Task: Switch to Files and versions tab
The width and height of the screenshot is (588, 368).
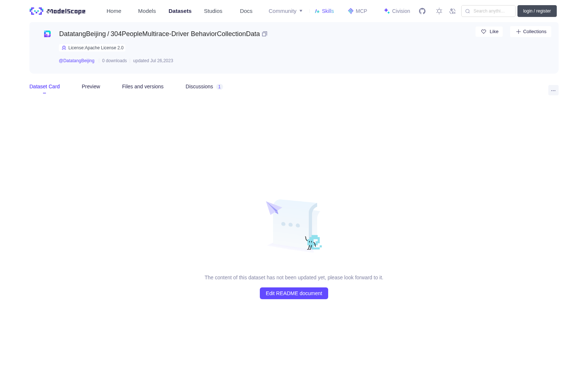Action: [143, 86]
